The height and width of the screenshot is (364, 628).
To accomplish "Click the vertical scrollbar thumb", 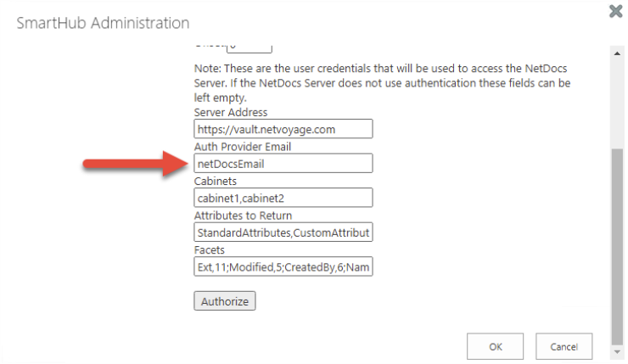I will [617, 244].
